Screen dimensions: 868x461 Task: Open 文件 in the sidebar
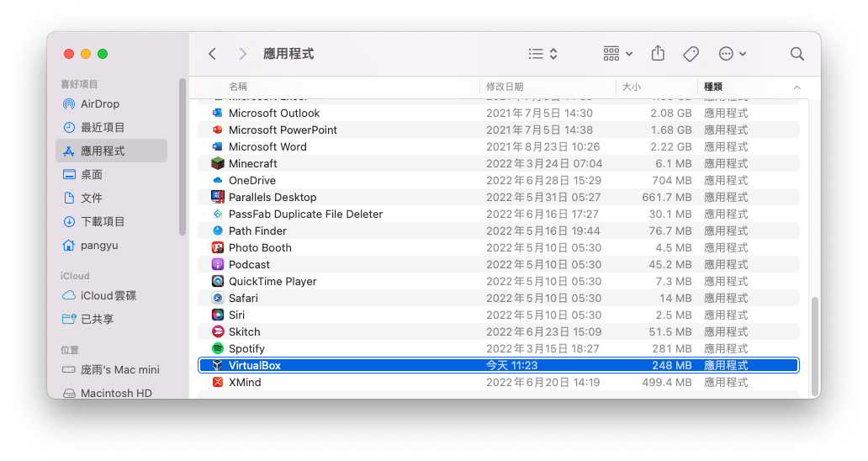(111, 198)
